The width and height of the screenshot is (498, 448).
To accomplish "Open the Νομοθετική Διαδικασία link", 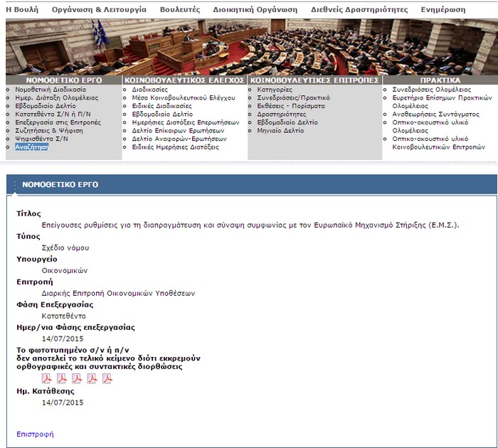I will 50,90.
